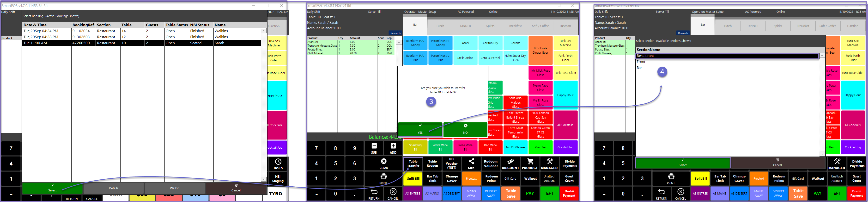Viewport: 868px width, 202px height.
Task: Click Rewards button in right window
Action: [x=683, y=33]
